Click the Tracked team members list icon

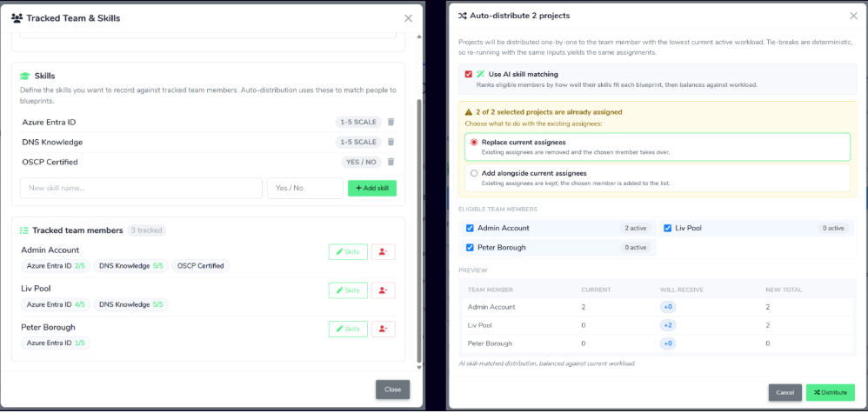tap(24, 230)
